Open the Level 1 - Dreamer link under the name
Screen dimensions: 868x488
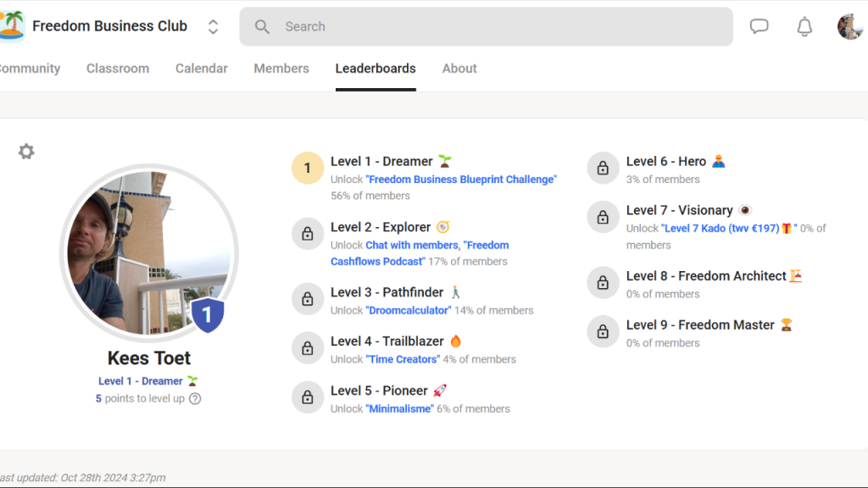click(x=147, y=381)
